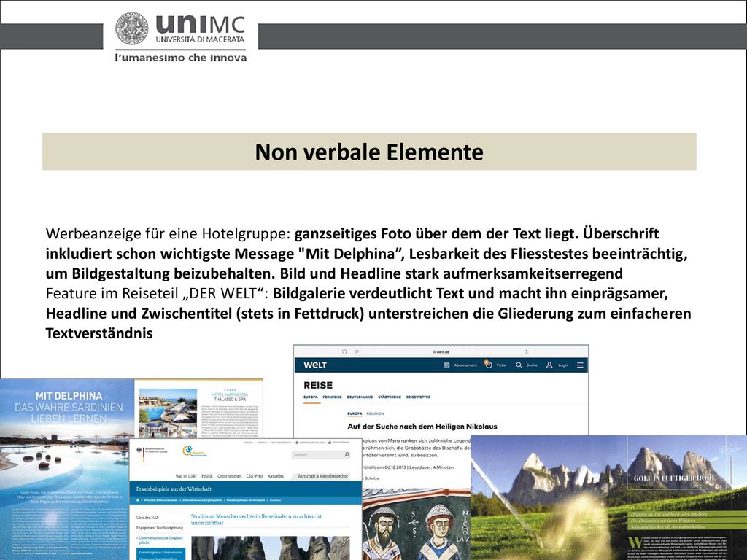Open the Aktuelles menu item
747x560 pixels.
pos(276,476)
